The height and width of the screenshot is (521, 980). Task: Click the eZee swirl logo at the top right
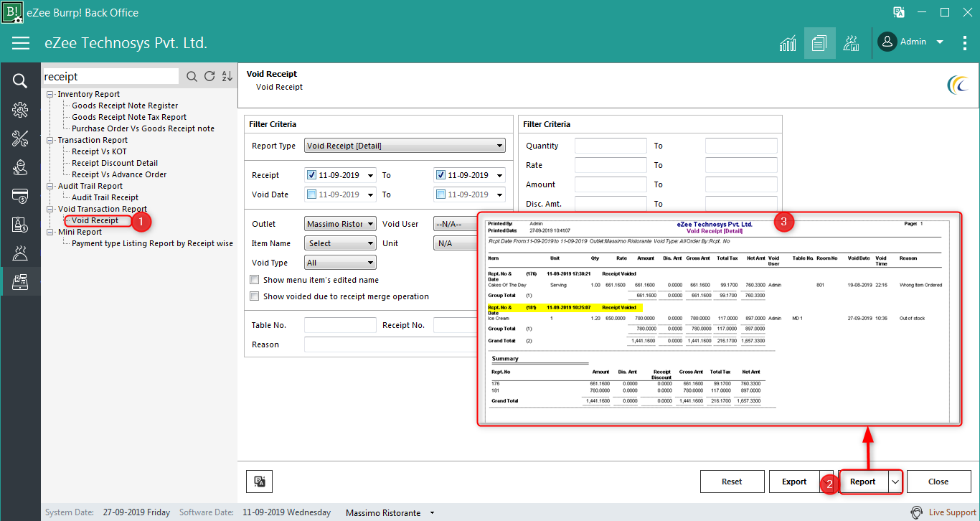pyautogui.click(x=958, y=85)
